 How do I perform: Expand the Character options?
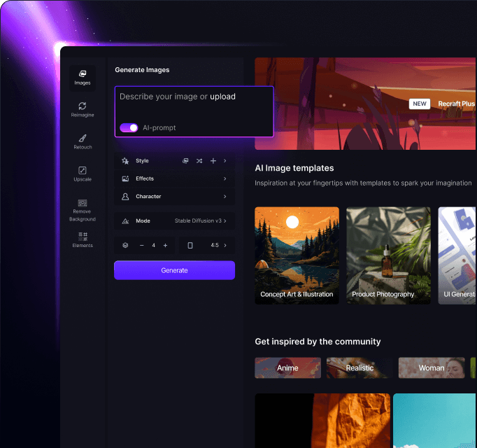tap(174, 197)
